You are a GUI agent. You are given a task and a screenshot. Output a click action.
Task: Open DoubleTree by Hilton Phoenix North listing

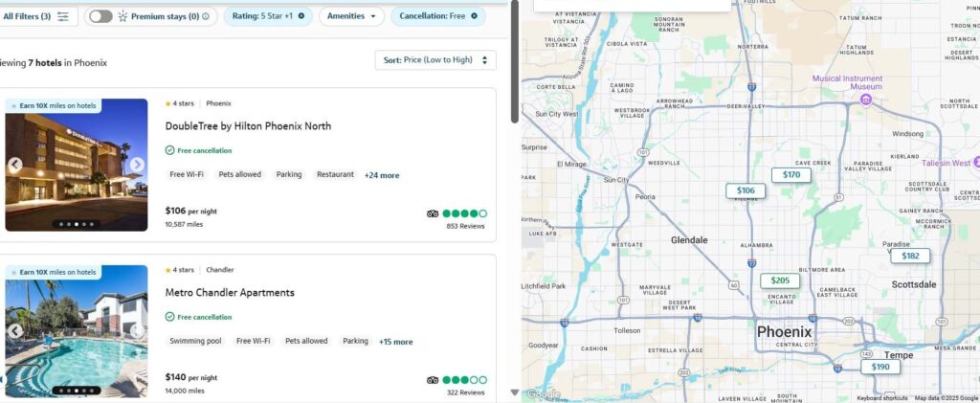point(248,126)
